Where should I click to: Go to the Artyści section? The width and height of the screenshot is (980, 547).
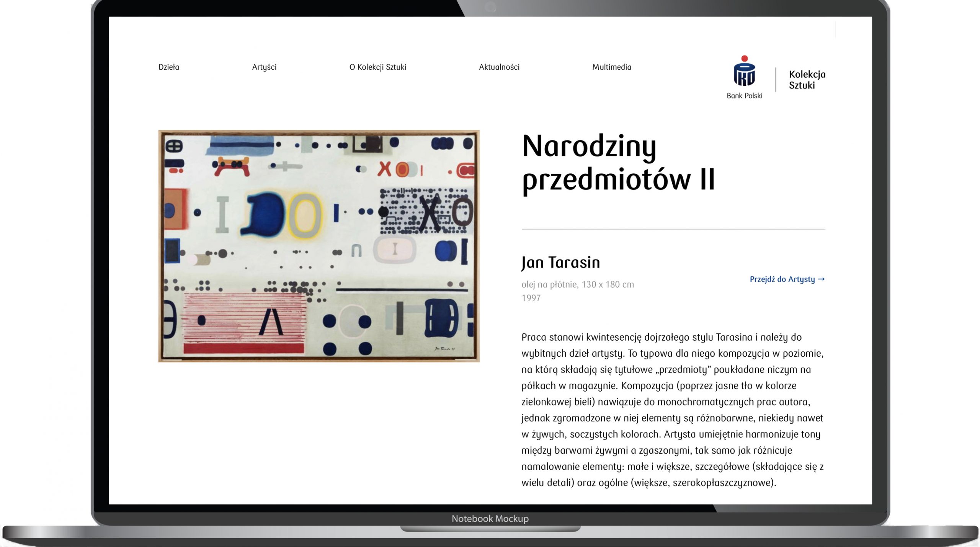pyautogui.click(x=264, y=67)
